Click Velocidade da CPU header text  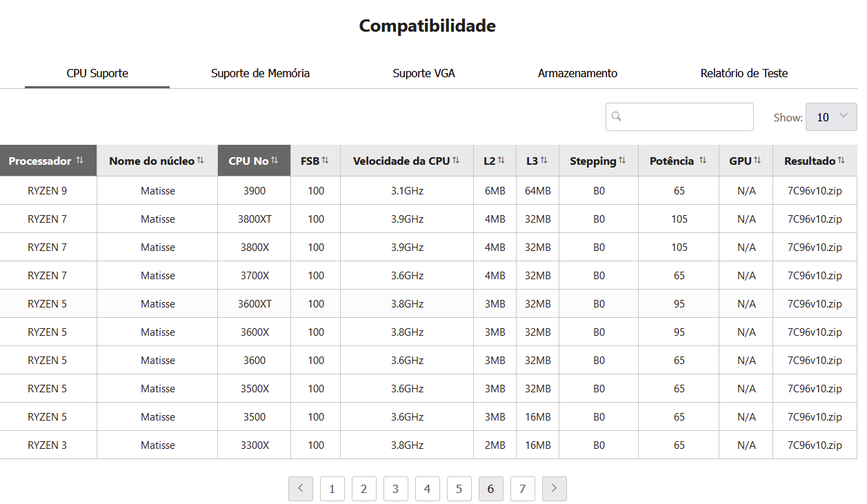click(401, 161)
